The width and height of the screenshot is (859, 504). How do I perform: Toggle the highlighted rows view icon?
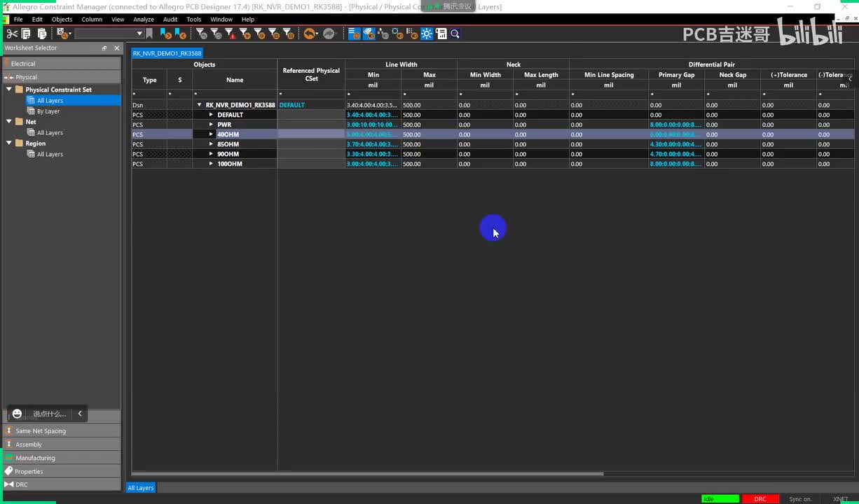point(355,34)
